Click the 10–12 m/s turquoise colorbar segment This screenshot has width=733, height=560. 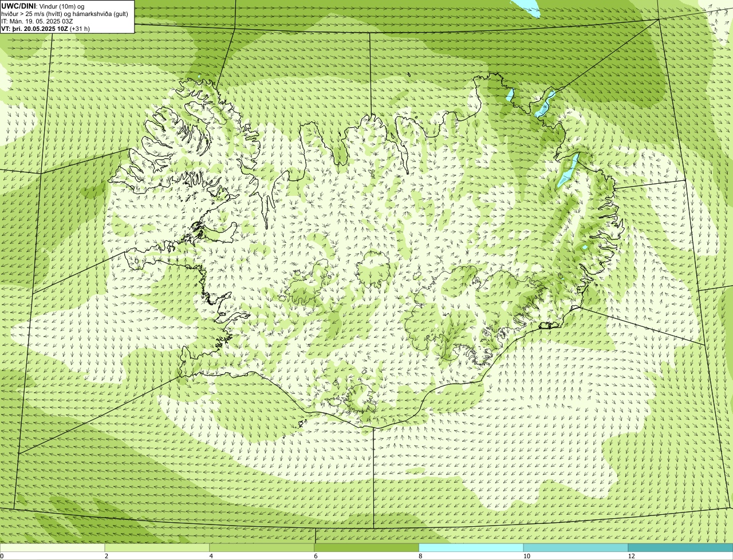click(576, 548)
